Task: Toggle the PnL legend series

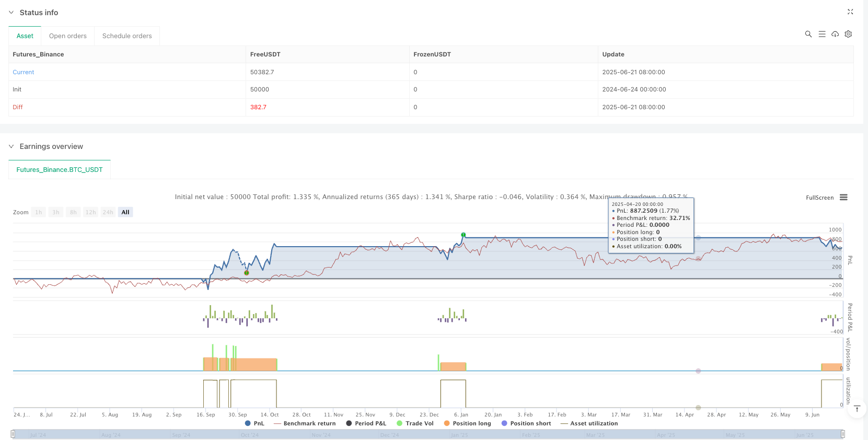Action: click(254, 423)
